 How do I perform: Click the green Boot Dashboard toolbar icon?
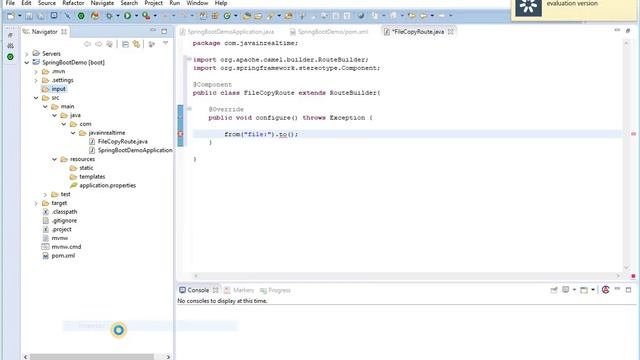pyautogui.click(x=81, y=16)
